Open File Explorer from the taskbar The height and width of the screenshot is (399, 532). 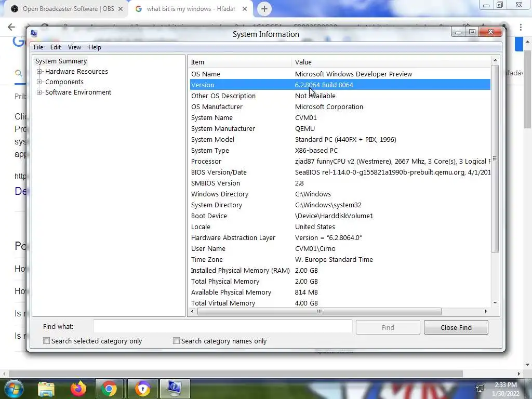[46, 389]
